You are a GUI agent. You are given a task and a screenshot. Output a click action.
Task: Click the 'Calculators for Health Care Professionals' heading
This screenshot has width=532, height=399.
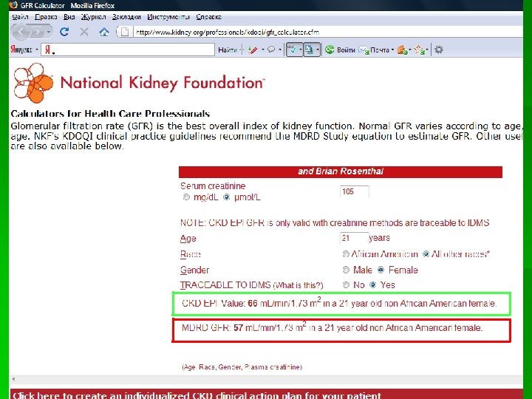[110, 113]
